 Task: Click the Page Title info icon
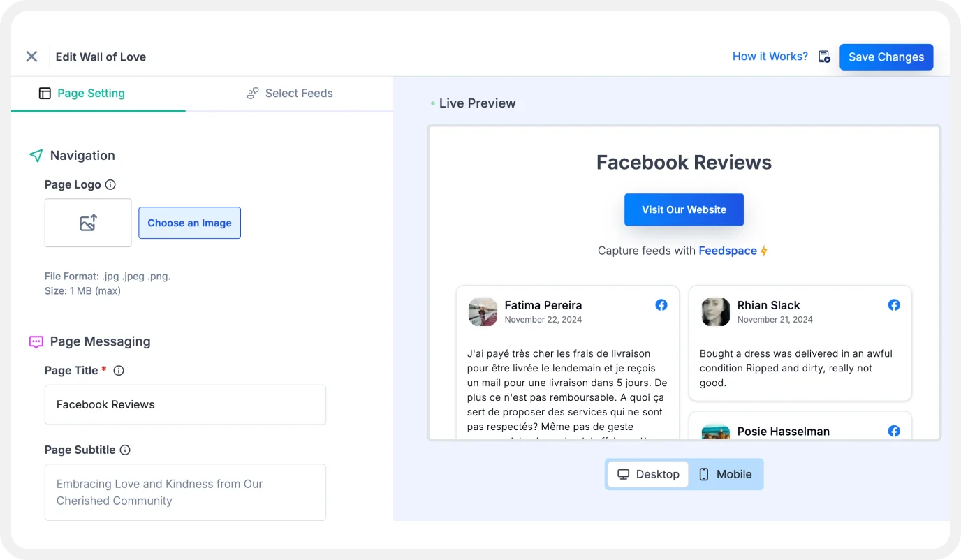coord(119,371)
